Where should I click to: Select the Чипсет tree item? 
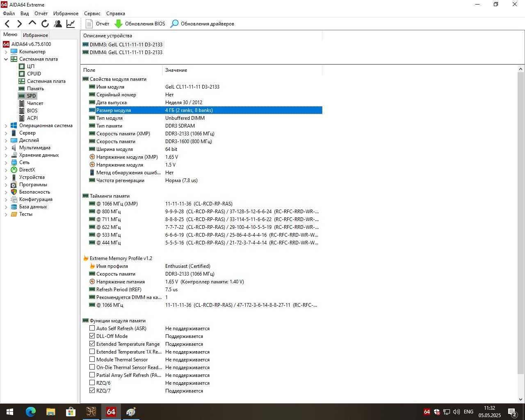[35, 103]
